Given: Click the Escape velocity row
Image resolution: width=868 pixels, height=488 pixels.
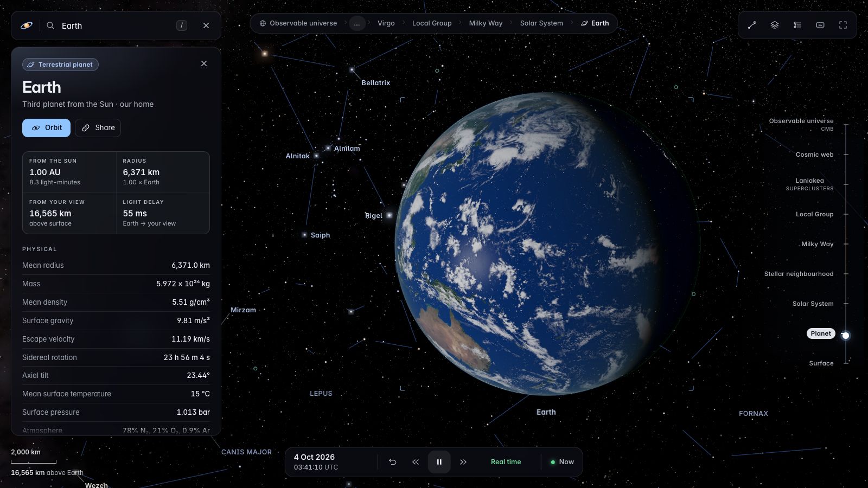Looking at the screenshot, I should tap(116, 339).
